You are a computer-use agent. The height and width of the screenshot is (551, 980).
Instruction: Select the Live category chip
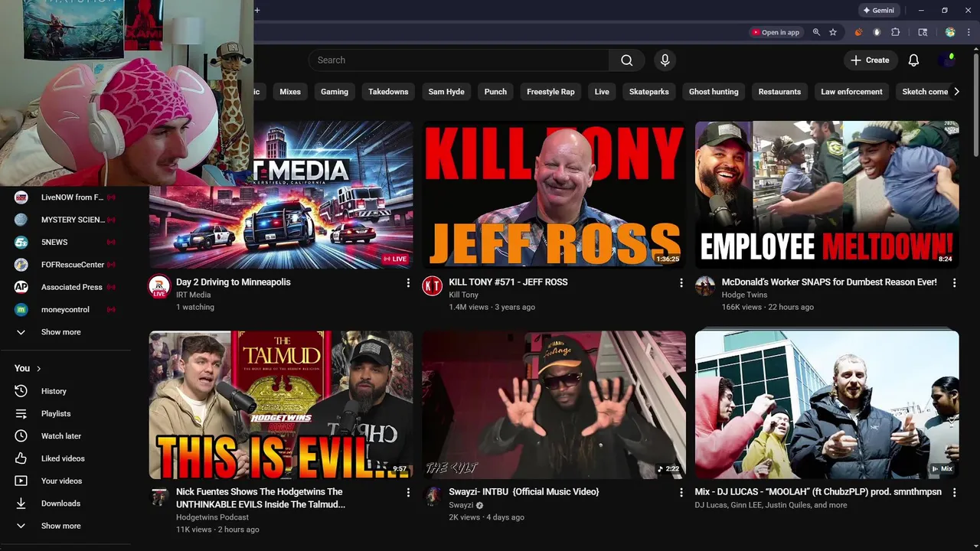click(x=602, y=92)
